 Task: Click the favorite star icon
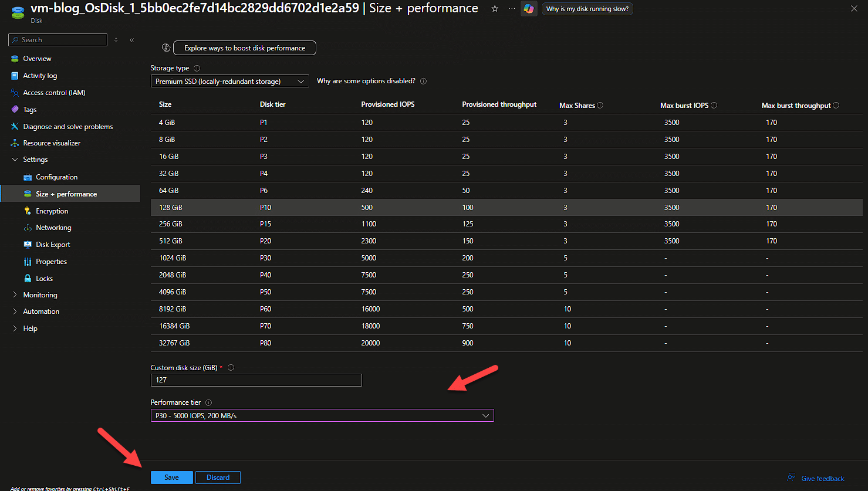point(495,9)
